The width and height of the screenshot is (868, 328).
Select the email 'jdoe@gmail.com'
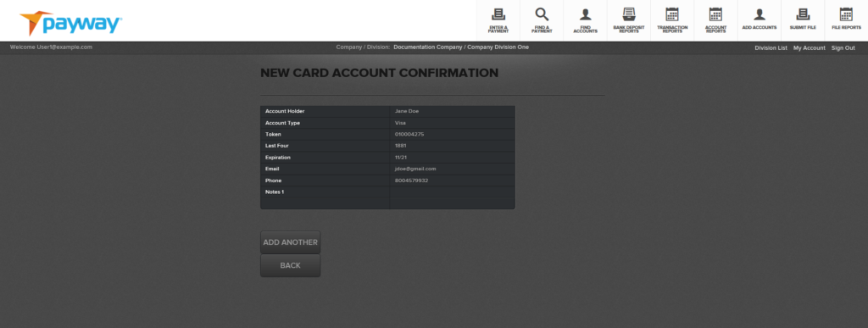[x=415, y=169]
